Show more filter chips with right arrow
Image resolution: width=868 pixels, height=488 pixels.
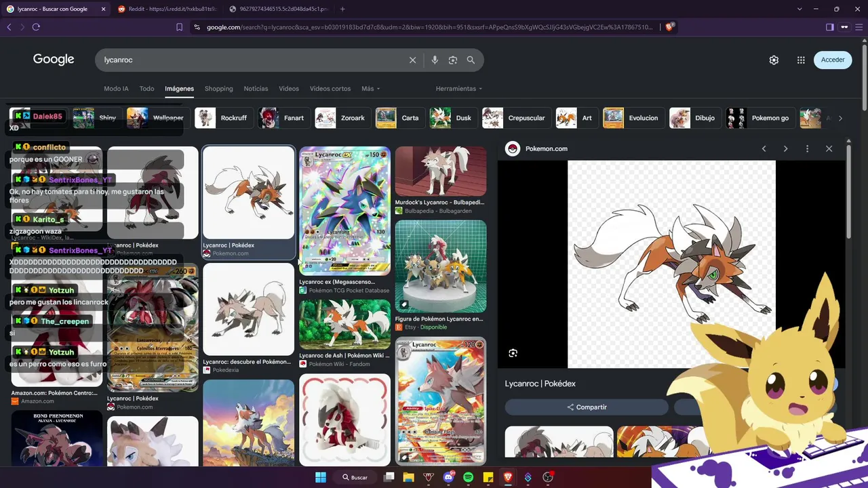(840, 118)
